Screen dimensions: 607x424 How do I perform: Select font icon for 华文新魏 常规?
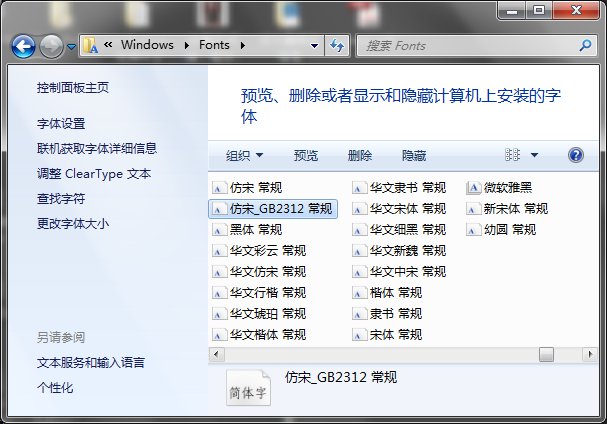click(359, 251)
